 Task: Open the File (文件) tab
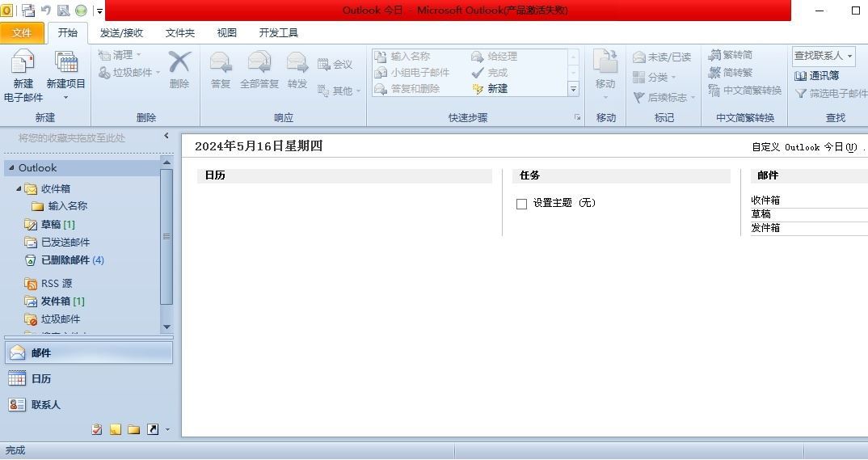tap(22, 32)
